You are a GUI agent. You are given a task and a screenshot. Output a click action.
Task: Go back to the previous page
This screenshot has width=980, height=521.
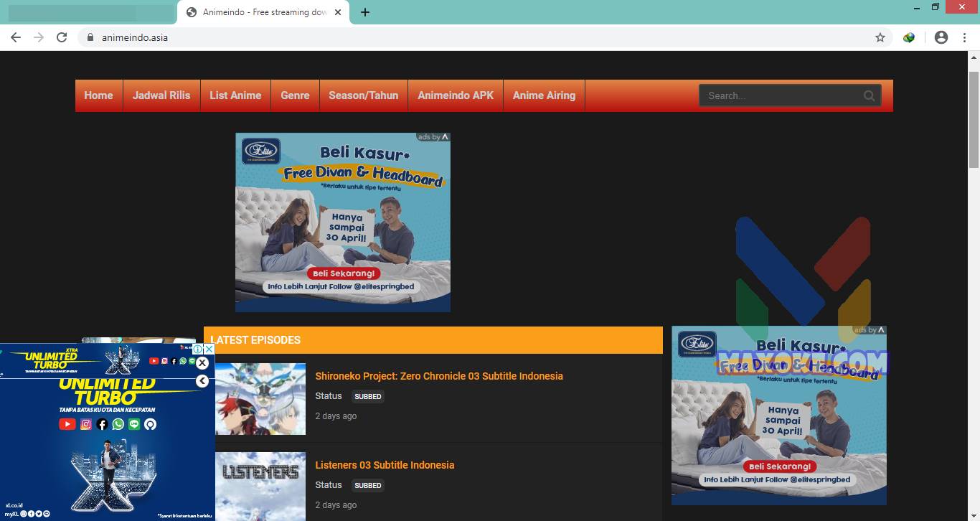tap(16, 37)
